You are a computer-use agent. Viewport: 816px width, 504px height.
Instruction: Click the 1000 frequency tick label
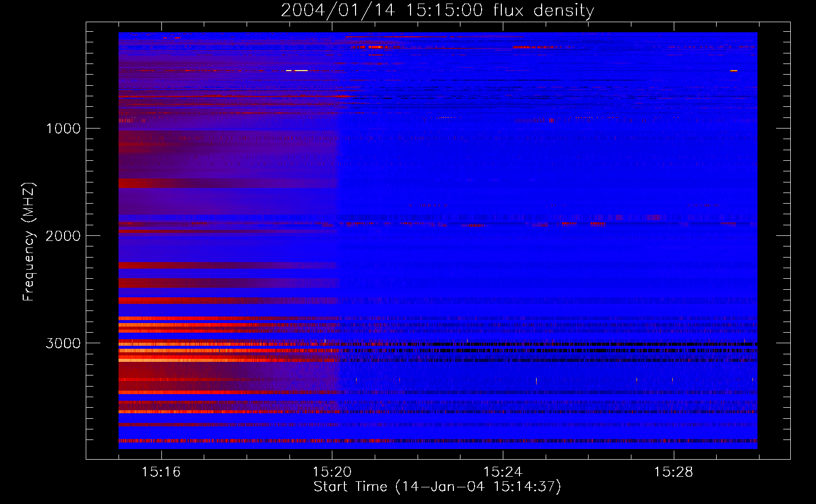pyautogui.click(x=63, y=129)
